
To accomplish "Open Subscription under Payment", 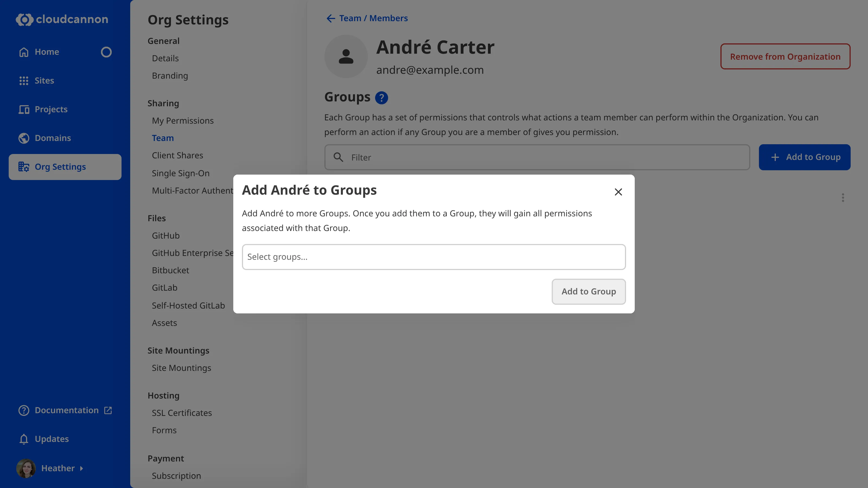I will pyautogui.click(x=176, y=476).
